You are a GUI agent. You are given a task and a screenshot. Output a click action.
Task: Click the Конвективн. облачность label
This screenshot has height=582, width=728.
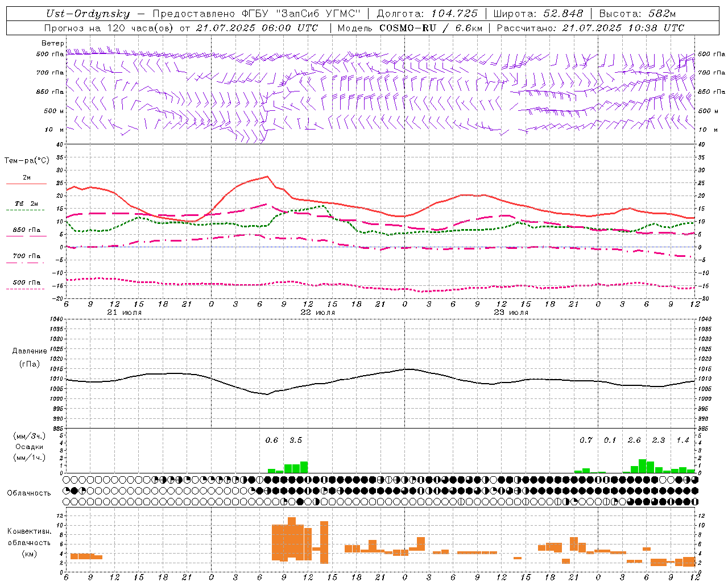click(29, 537)
